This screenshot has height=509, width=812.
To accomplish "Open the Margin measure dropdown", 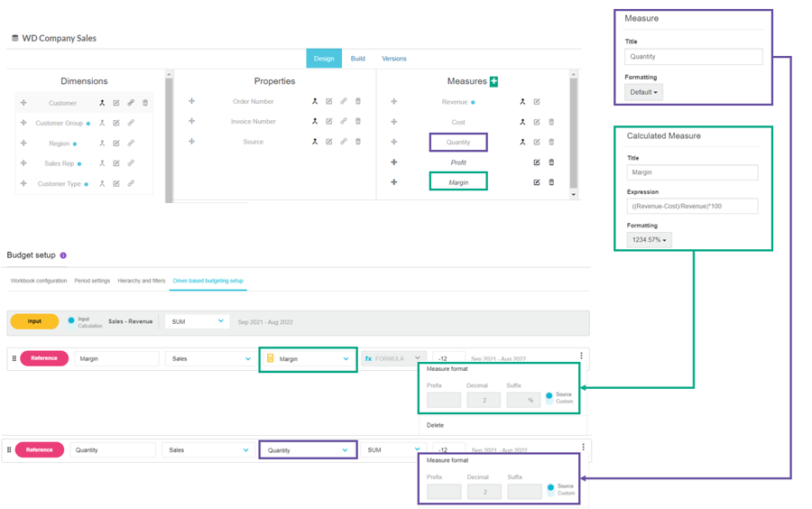I will pos(308,359).
